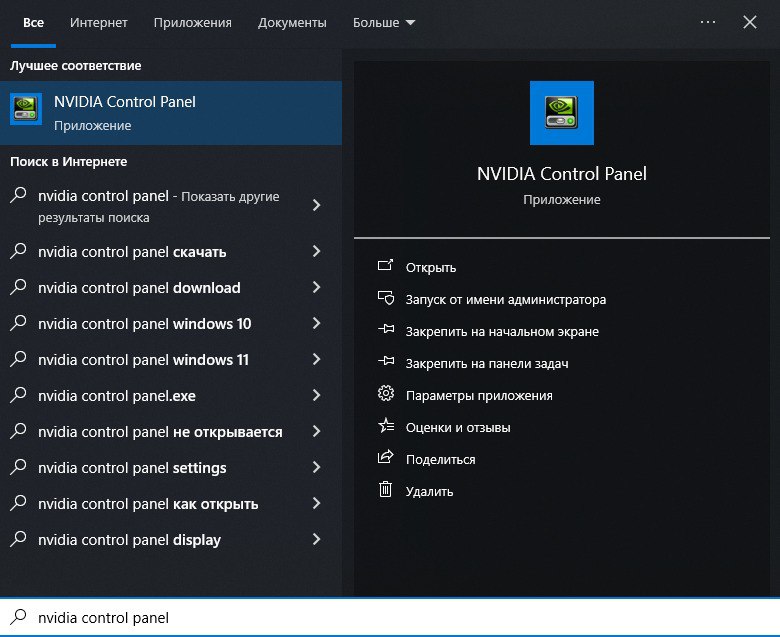This screenshot has height=637, width=780.
Task: Expand arrow for 'не открывается' suggestion
Action: pos(316,431)
